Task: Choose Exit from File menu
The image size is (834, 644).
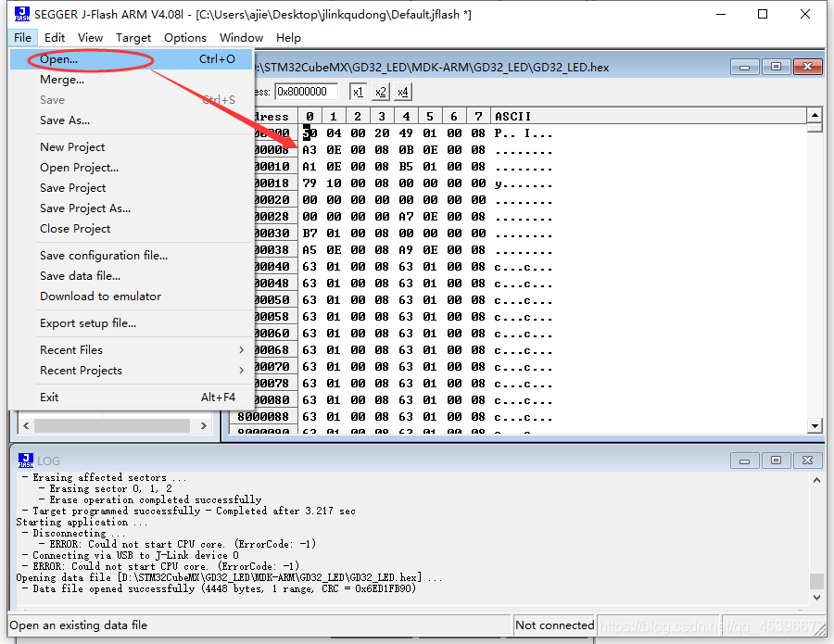Action: click(x=131, y=398)
